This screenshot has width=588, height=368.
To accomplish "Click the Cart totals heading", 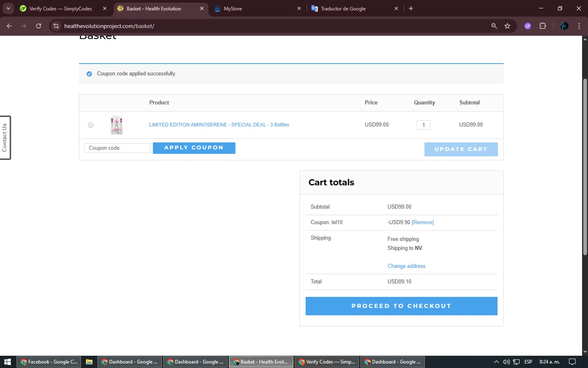I will (331, 182).
